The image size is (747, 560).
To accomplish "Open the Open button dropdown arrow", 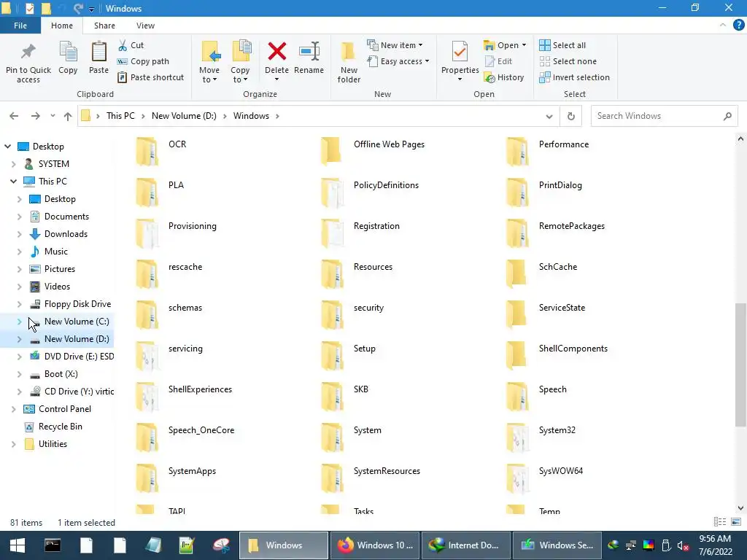I will click(x=524, y=45).
